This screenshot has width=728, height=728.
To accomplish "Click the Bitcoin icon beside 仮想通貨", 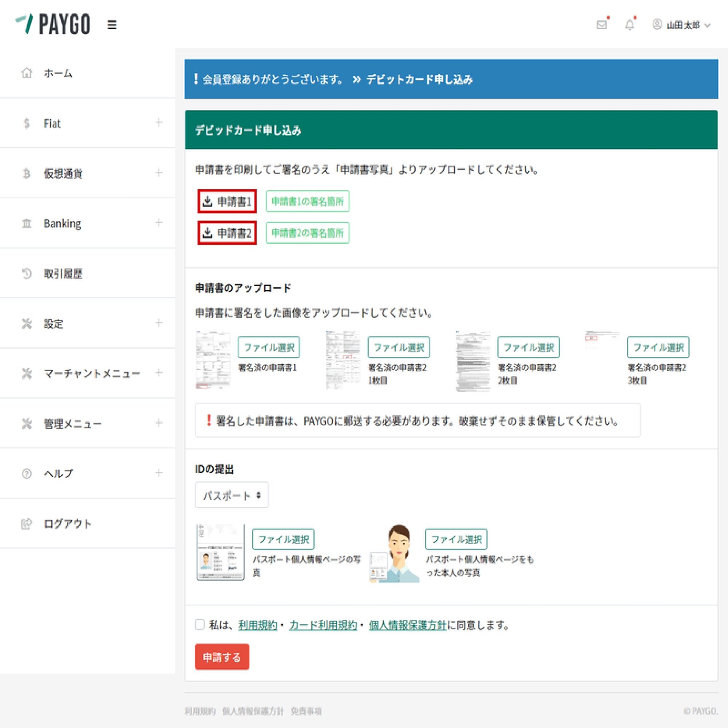I will click(x=26, y=173).
